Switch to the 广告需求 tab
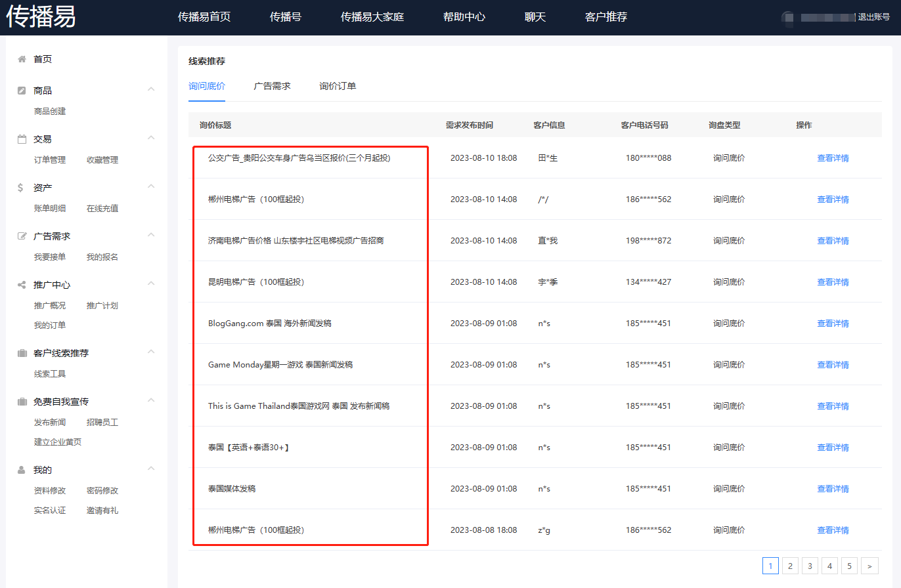This screenshot has height=588, width=901. pyautogui.click(x=272, y=85)
